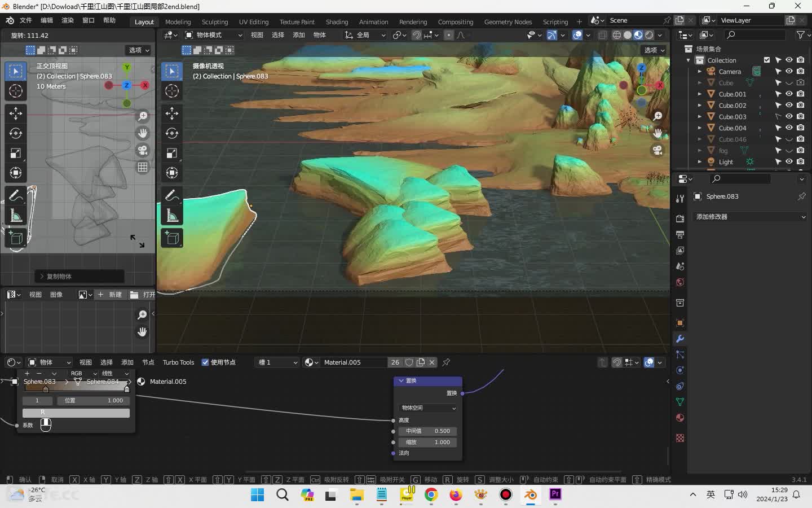The height and width of the screenshot is (508, 812).
Task: Hide Cube.003 in viewport via eye icon
Action: click(789, 116)
